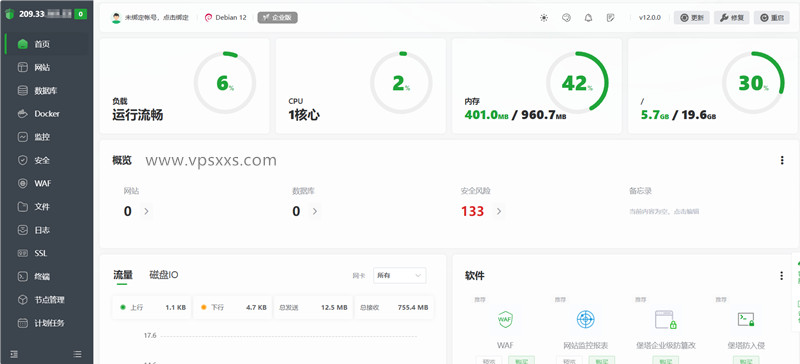Click the 堡塔企业级防篡改 window-lock icon
The height and width of the screenshot is (364, 800).
coord(666,320)
